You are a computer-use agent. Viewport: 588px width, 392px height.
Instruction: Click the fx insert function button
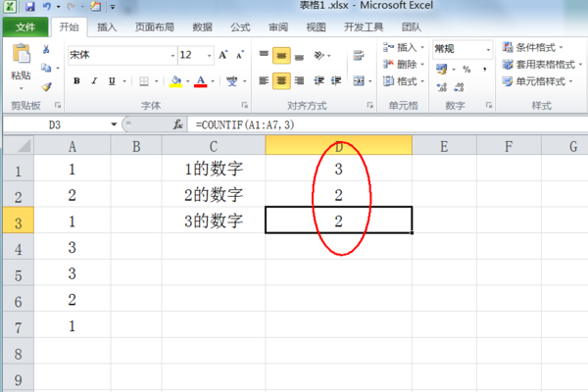(177, 124)
